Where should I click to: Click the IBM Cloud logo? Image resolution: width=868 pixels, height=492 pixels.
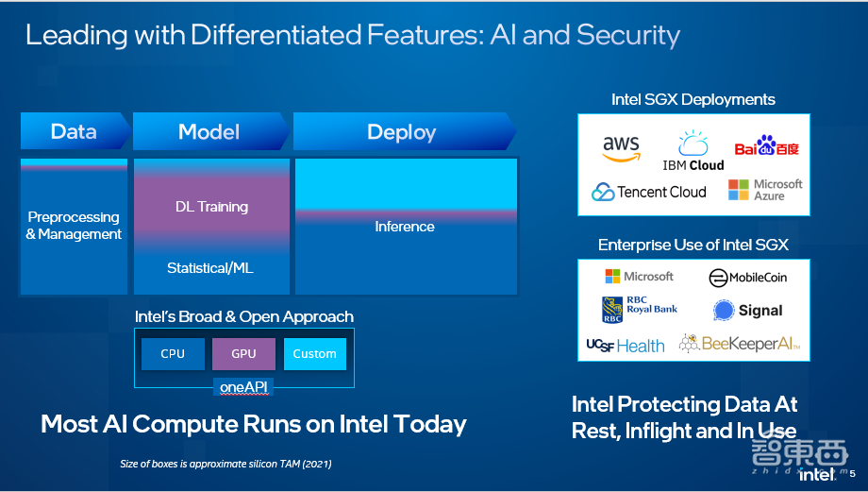[x=693, y=151]
